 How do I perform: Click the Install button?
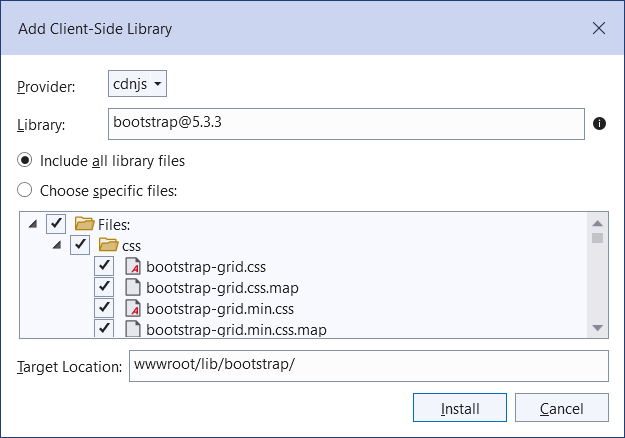coord(460,408)
